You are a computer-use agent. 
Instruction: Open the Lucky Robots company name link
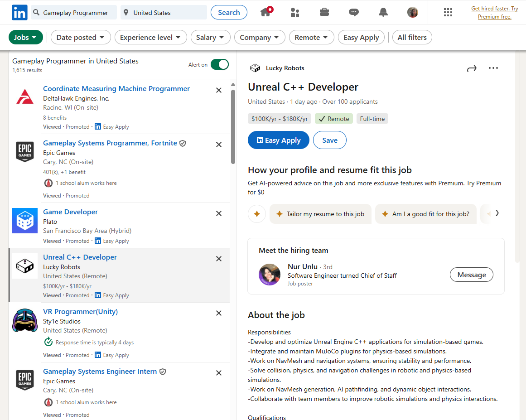coord(285,68)
